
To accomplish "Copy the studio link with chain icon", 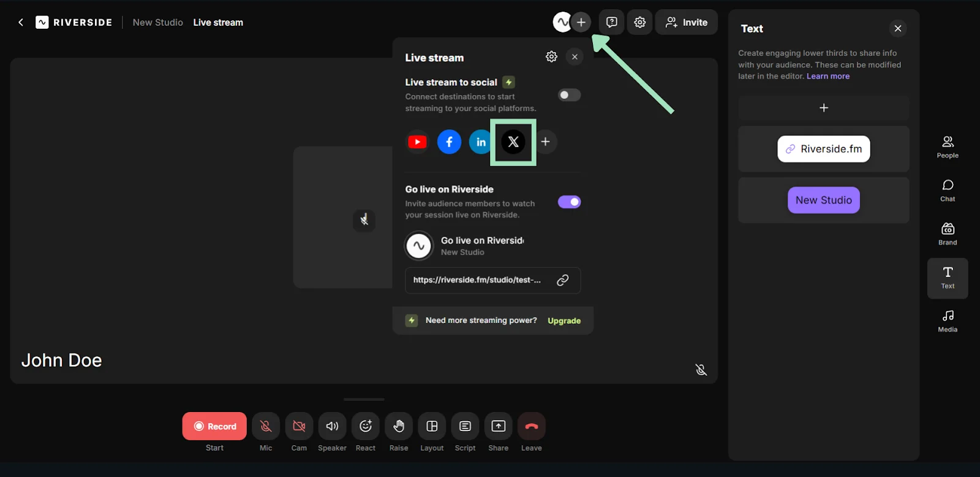I will pyautogui.click(x=562, y=280).
